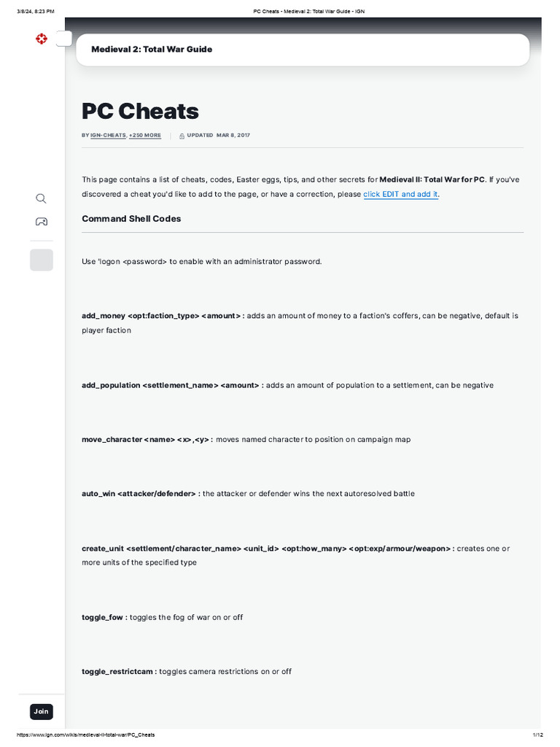Click the add_money command text
Image resolution: width=560 pixels, height=747 pixels.
[x=104, y=316]
